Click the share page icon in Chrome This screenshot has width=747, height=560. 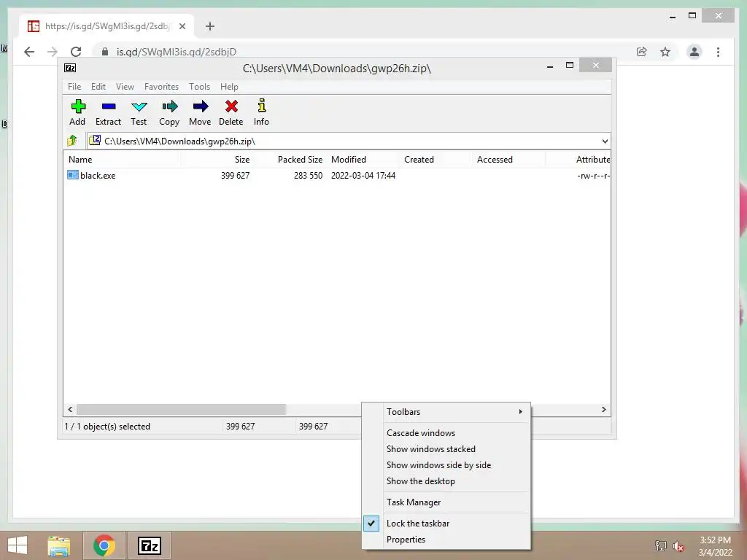pyautogui.click(x=642, y=52)
